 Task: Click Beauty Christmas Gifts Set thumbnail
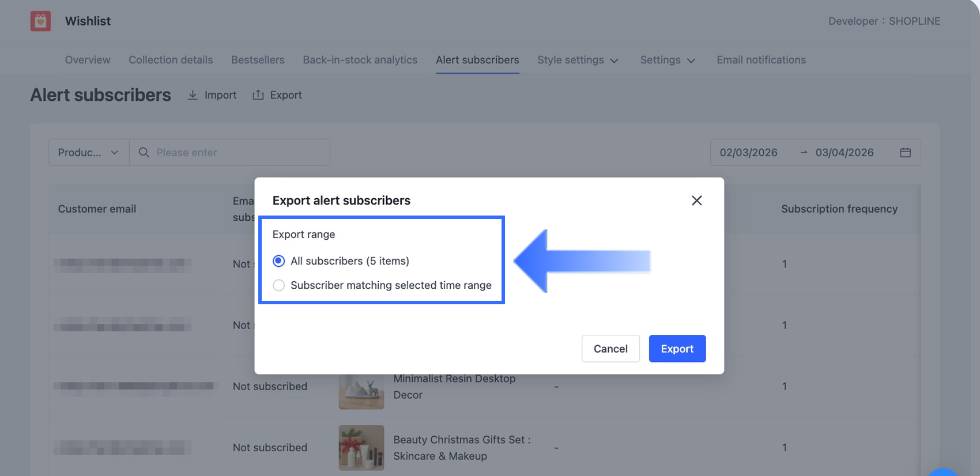pos(361,448)
